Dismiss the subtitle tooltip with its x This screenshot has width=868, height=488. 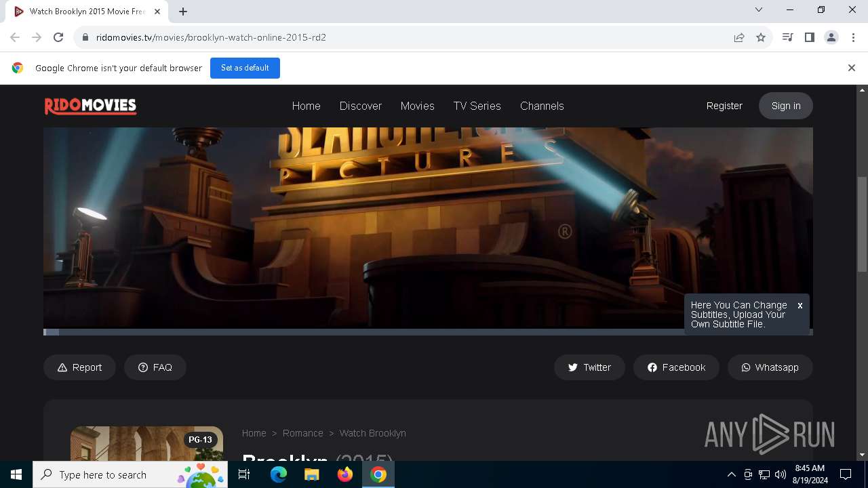coord(800,306)
